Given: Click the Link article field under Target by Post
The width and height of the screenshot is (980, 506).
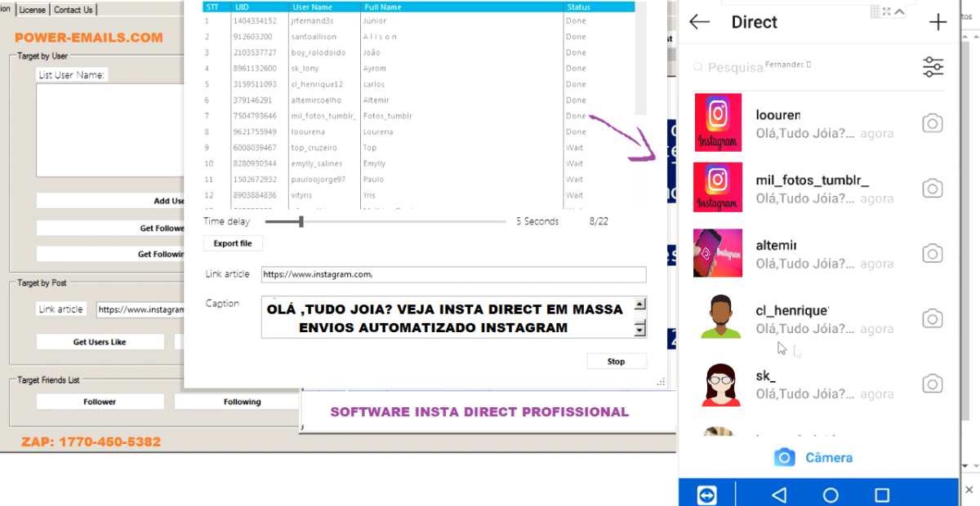Looking at the screenshot, I should click(x=140, y=310).
